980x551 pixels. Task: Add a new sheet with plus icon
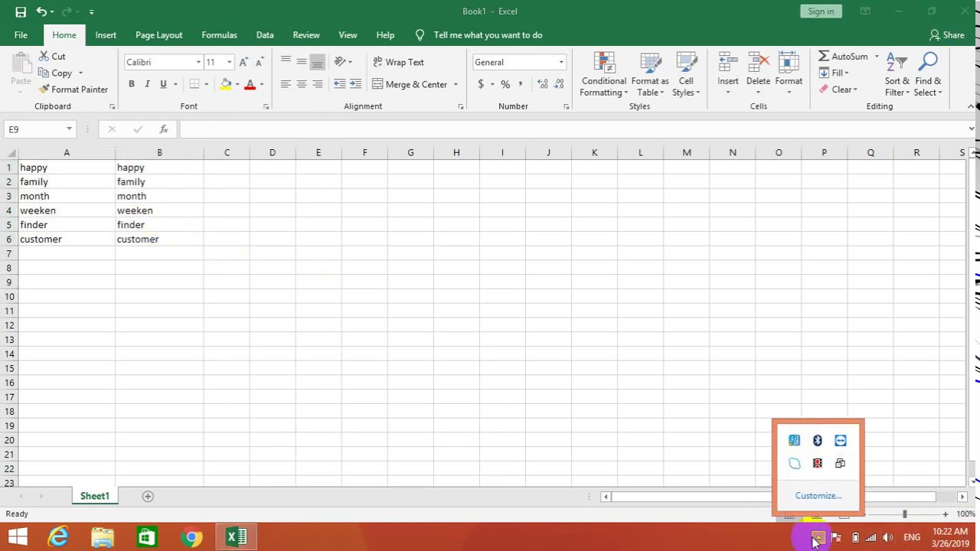tap(148, 496)
